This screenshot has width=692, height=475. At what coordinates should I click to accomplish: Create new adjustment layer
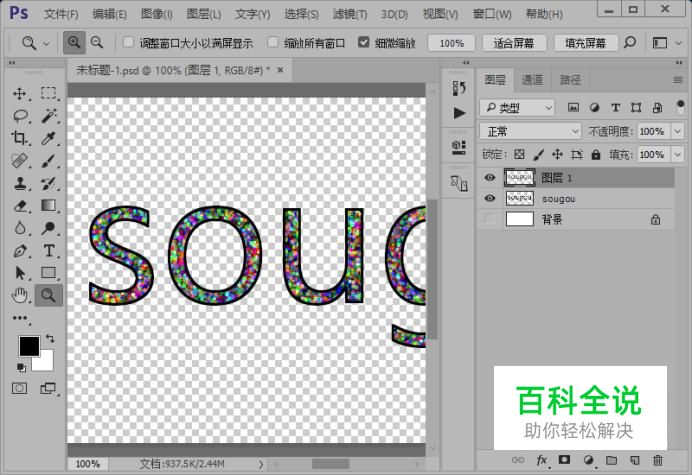pyautogui.click(x=589, y=460)
